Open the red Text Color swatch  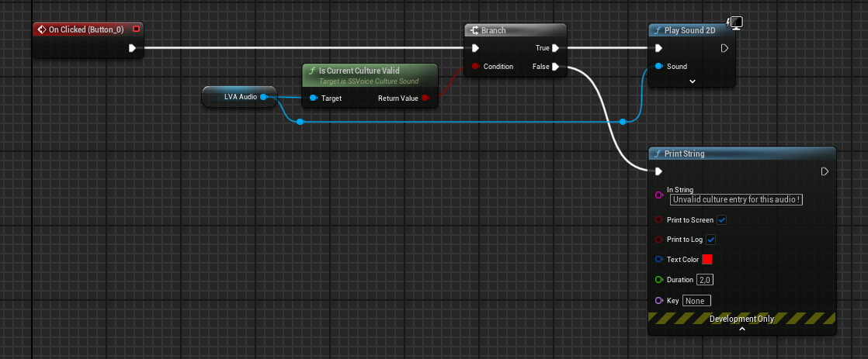pyautogui.click(x=707, y=259)
